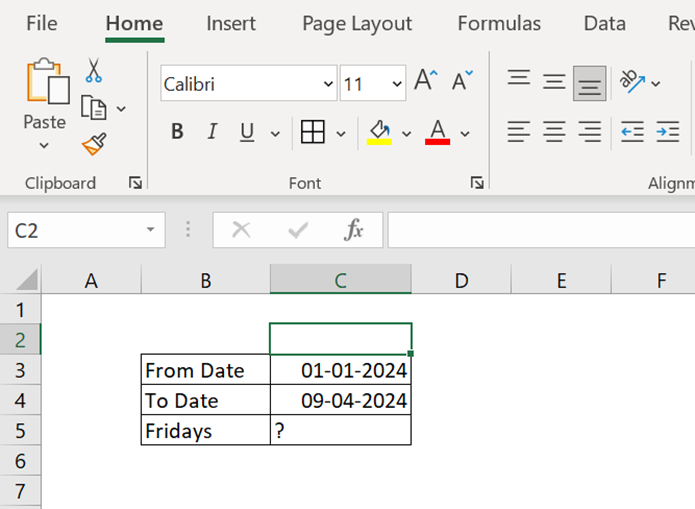The image size is (695, 509).
Task: Select column A header
Action: tap(91, 279)
